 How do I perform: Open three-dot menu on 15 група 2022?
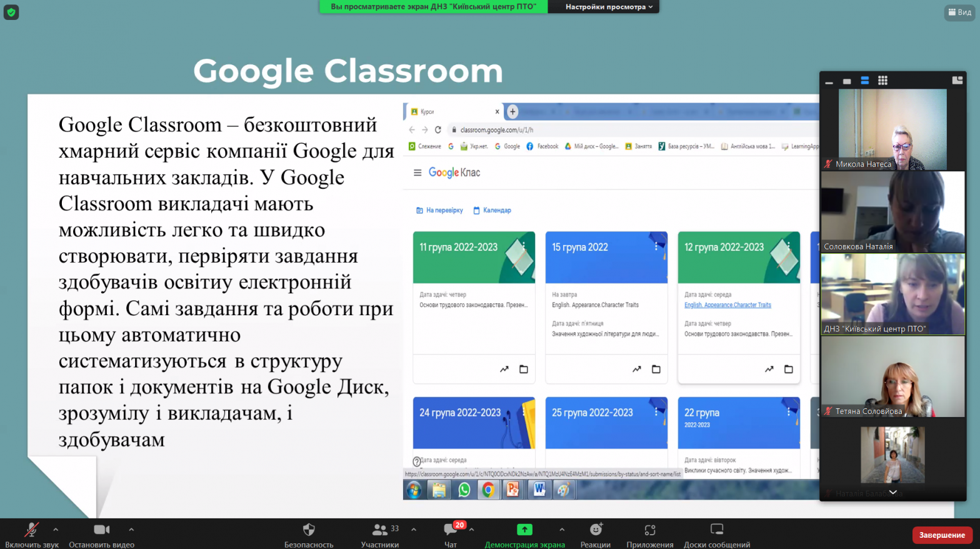(x=656, y=247)
